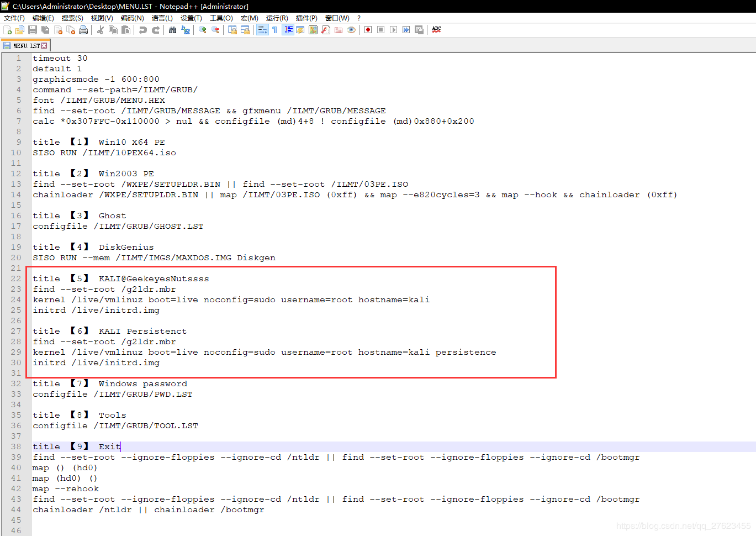Stop macro recording
Image resolution: width=756 pixels, height=536 pixels.
380,30
